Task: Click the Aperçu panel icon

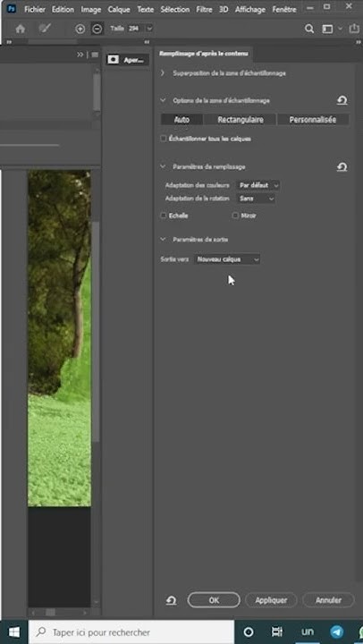Action: [127, 60]
